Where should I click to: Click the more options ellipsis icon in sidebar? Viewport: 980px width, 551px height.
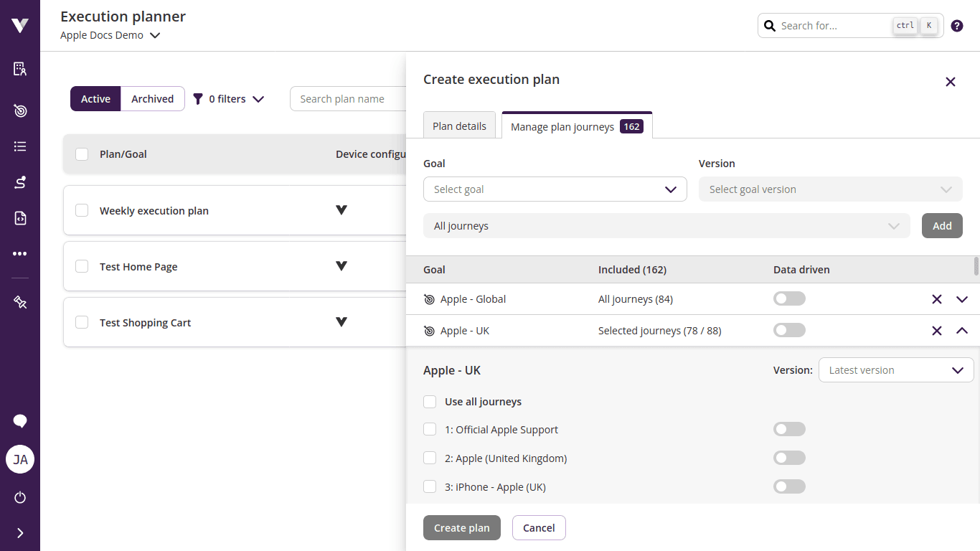coord(19,253)
